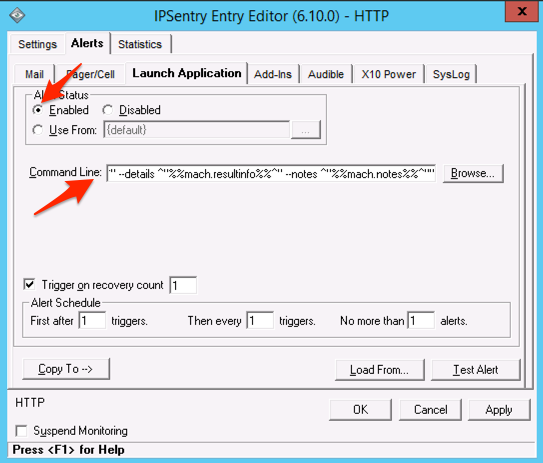Screen dimensions: 543x463
Task: Click the Load From... button
Action: click(x=380, y=370)
